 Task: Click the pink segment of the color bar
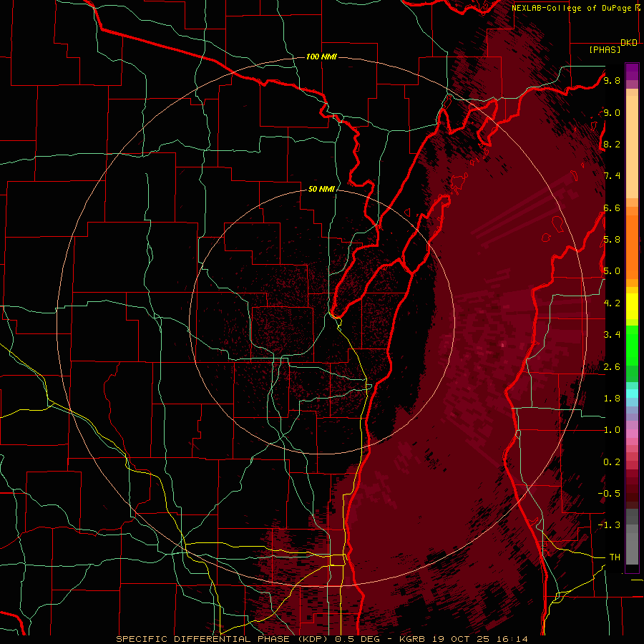(632, 434)
